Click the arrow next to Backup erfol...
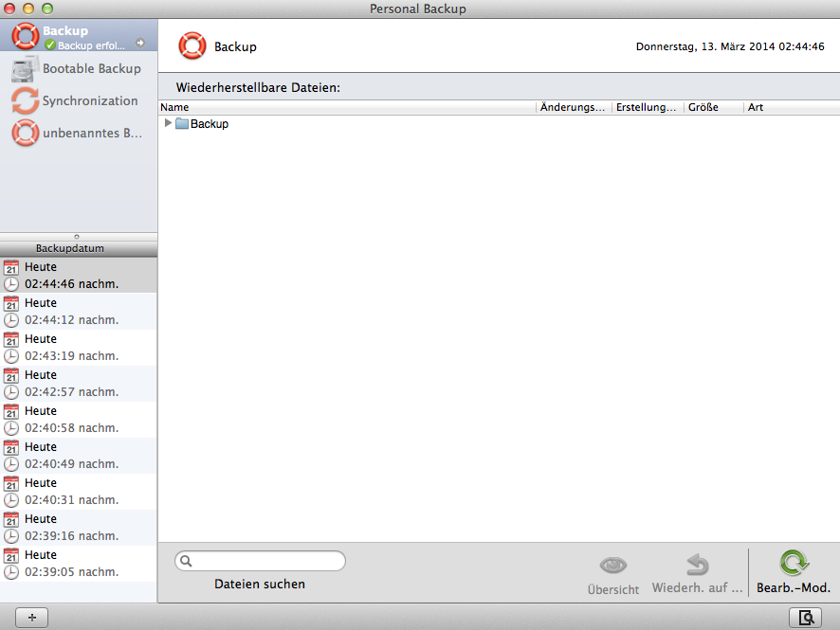 click(140, 43)
